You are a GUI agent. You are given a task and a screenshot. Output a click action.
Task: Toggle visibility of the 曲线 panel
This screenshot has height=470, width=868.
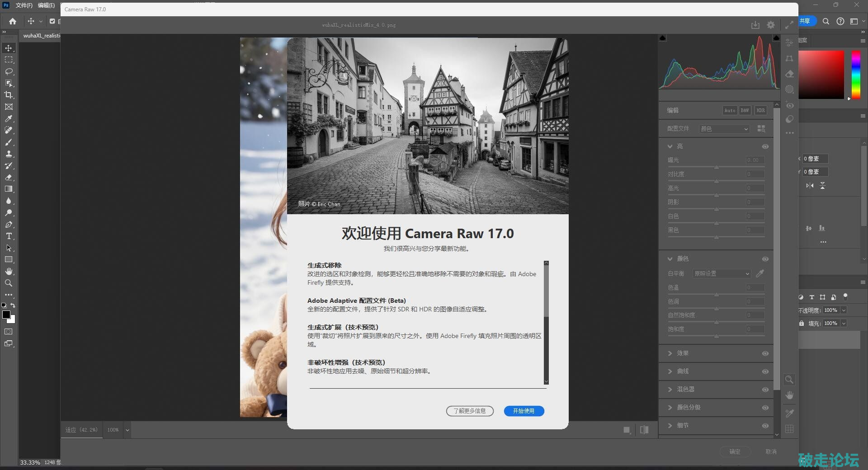(765, 371)
